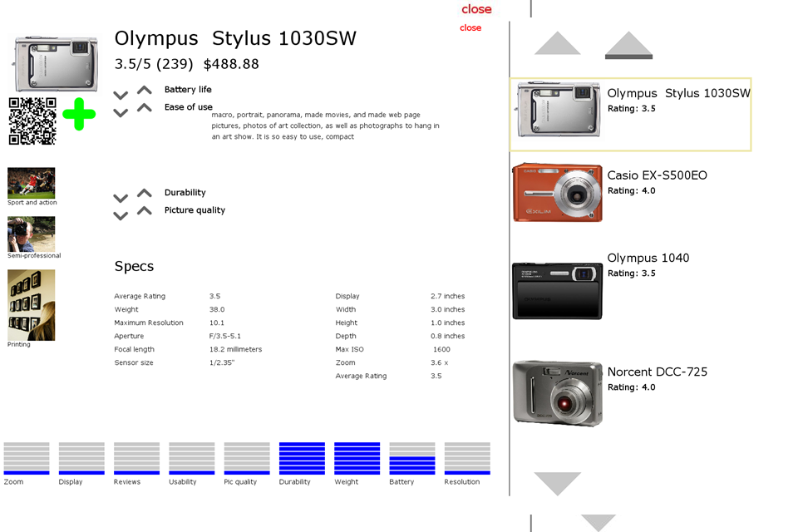Image resolution: width=798 pixels, height=532 pixels.
Task: Adjust the Battery preference bar
Action: pos(411,458)
